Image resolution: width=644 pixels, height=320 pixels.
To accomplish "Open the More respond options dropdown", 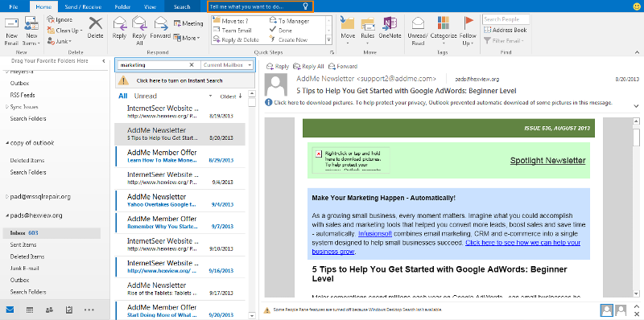I will point(187,38).
